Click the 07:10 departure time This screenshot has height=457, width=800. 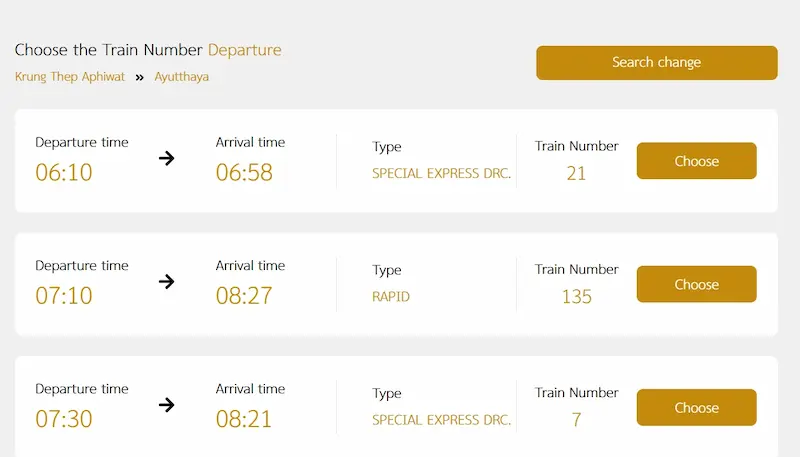point(64,296)
